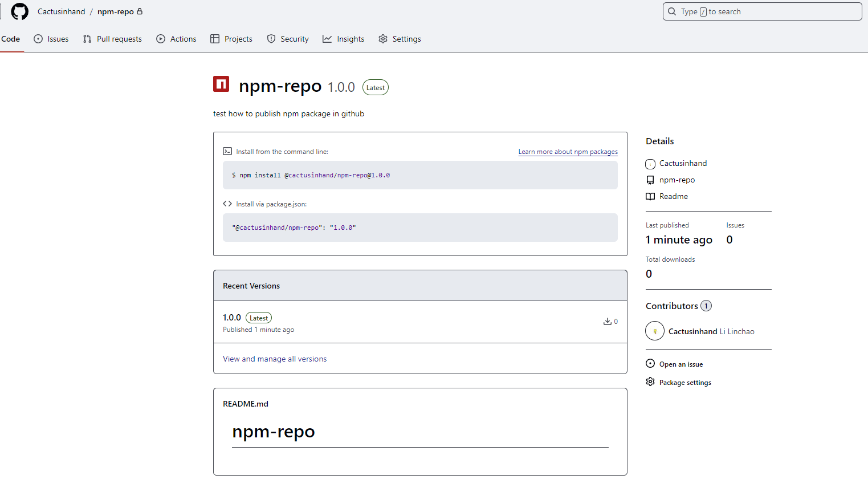Go to the Pull requests tab
The image size is (868, 483).
click(112, 39)
